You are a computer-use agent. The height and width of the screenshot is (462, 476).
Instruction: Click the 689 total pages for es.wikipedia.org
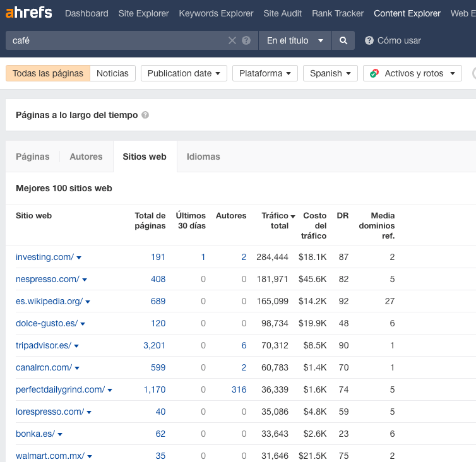(x=158, y=302)
